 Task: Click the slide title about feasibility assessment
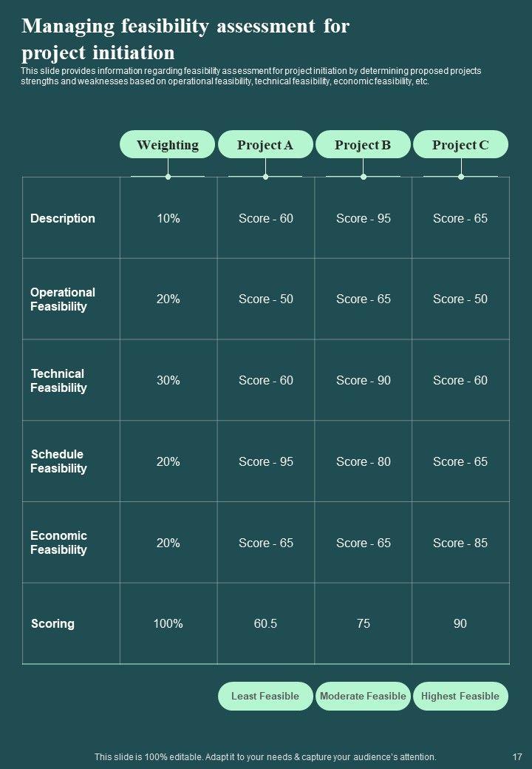[x=185, y=40]
